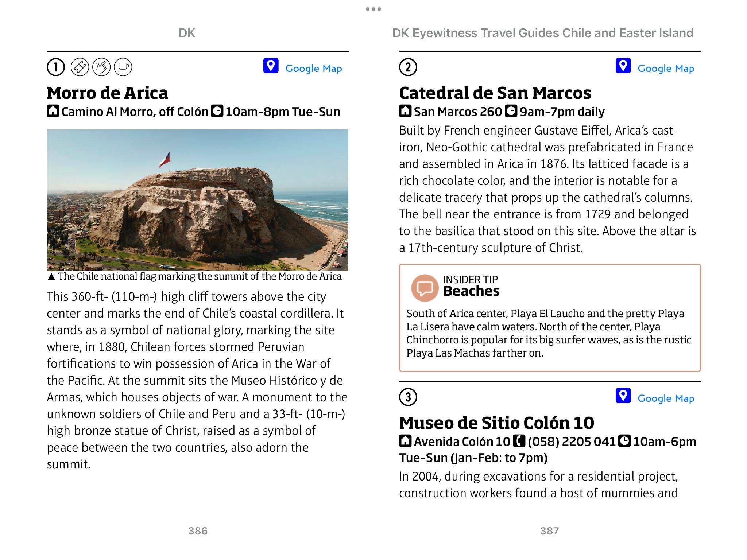
Task: Tap page number 386
Action: tap(198, 531)
